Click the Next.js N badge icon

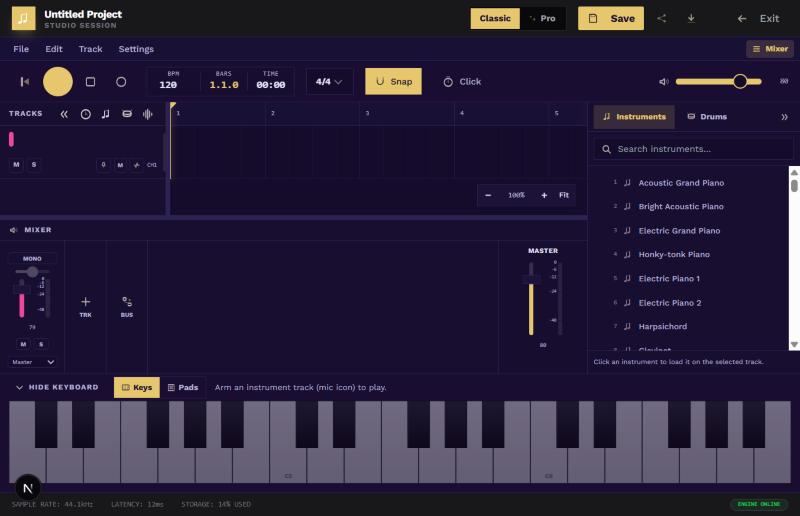pyautogui.click(x=28, y=488)
